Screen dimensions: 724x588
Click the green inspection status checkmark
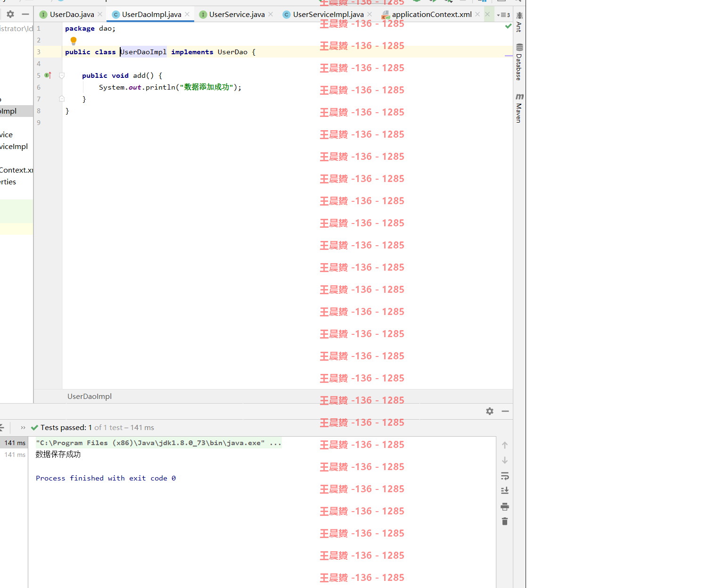[508, 26]
